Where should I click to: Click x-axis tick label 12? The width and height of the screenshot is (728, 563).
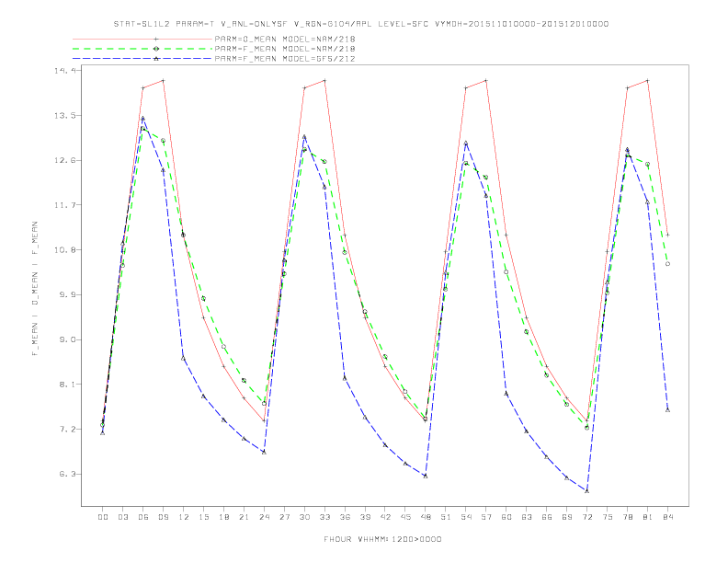(x=184, y=517)
